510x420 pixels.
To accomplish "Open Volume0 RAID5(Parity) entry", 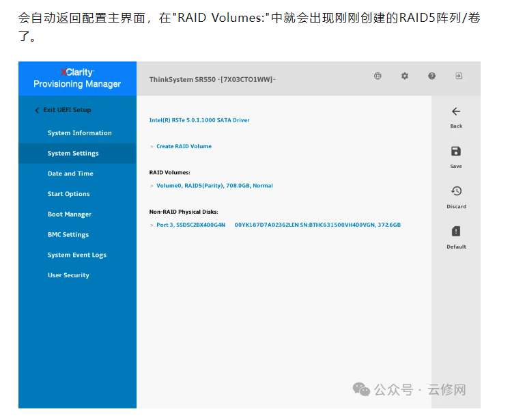I will click(214, 186).
